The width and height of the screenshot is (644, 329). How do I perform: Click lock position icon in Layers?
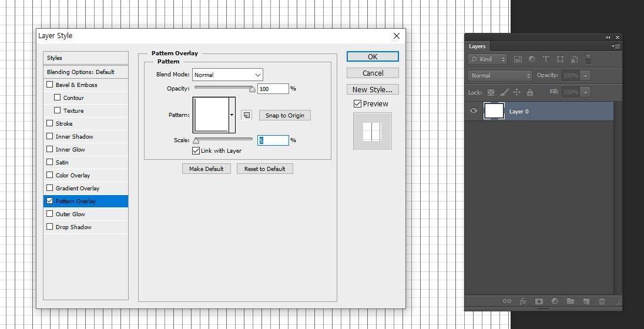517,92
